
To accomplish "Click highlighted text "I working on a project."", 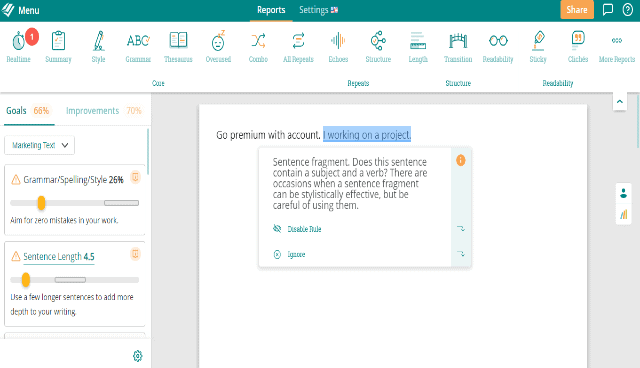I will tap(367, 135).
